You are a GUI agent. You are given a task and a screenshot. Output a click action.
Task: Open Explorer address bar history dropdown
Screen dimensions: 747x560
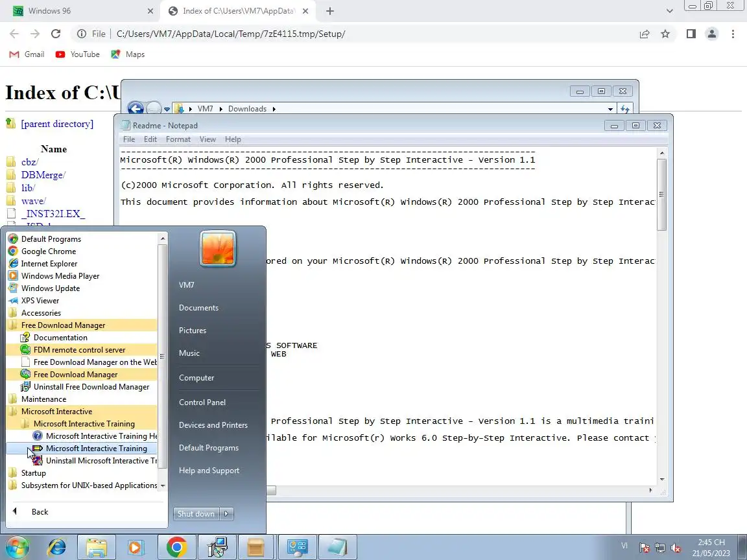(x=610, y=109)
